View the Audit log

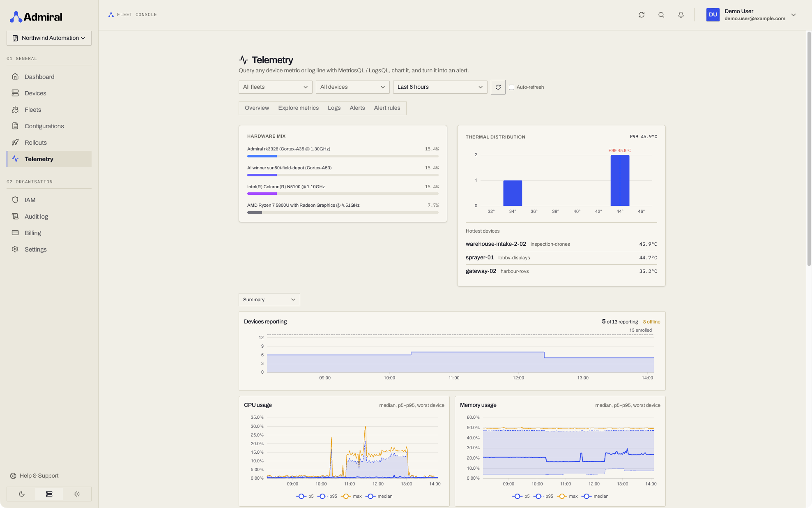click(x=49, y=217)
